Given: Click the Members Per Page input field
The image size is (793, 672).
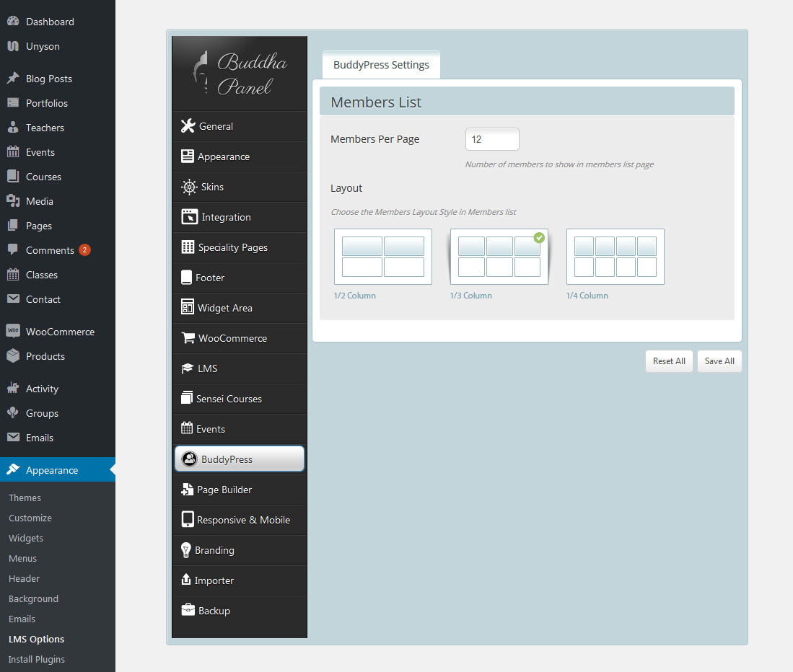Looking at the screenshot, I should (492, 139).
